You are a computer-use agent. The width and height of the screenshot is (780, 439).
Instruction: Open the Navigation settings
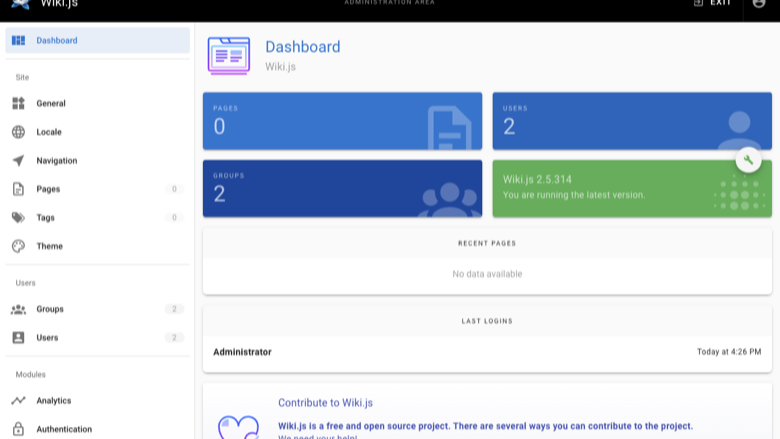(98, 161)
